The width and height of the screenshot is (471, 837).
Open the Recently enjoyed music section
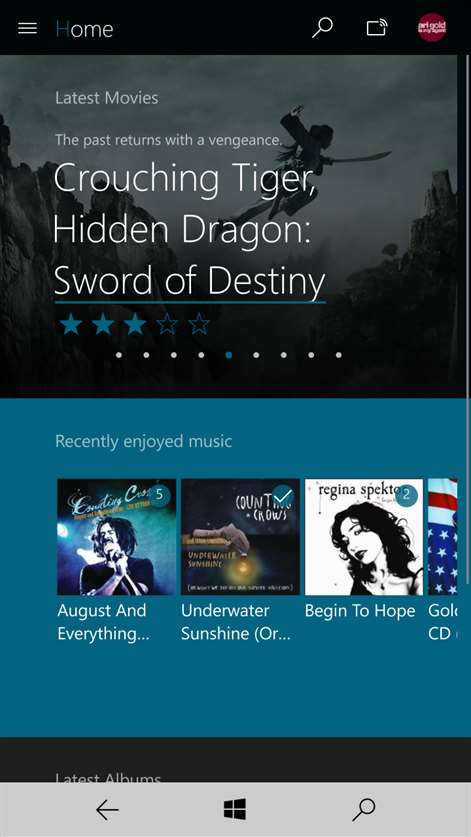coord(144,441)
